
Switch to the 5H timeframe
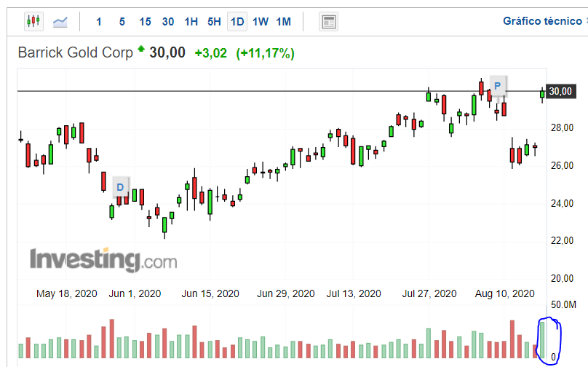tap(214, 22)
